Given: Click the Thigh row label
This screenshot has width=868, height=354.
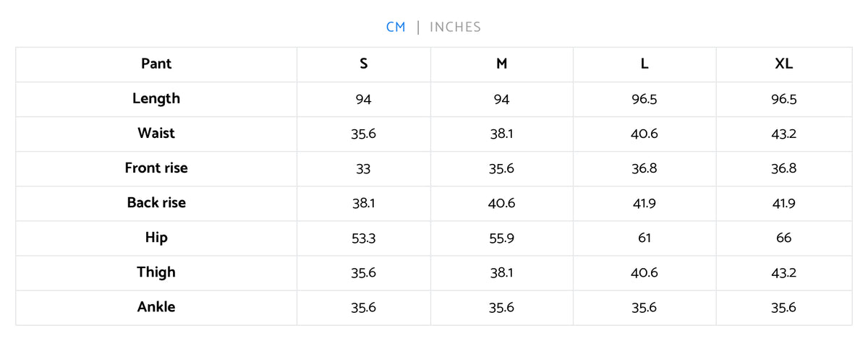Looking at the screenshot, I should [x=156, y=272].
